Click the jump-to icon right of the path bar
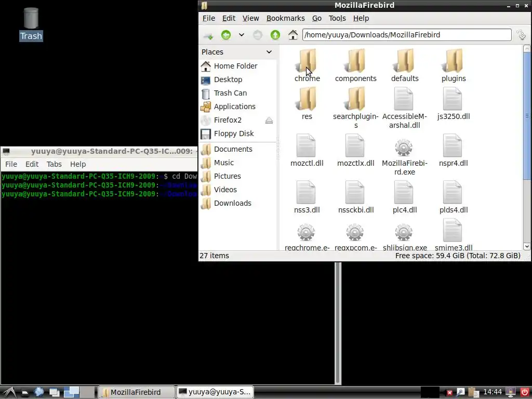Screen dimensions: 532x399 [x=522, y=35]
